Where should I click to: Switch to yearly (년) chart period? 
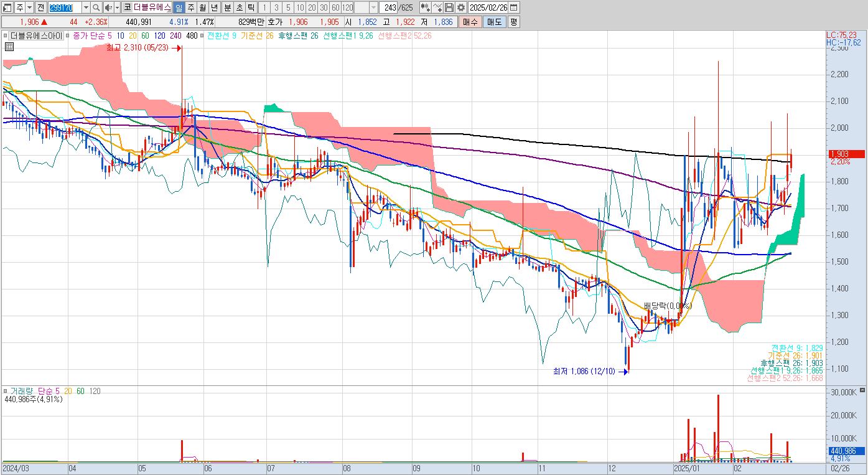[215, 7]
